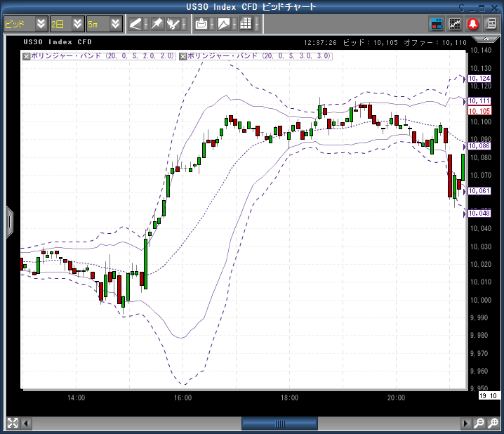Click the scroll right arrow button
The height and width of the screenshot is (434, 504).
465,423
